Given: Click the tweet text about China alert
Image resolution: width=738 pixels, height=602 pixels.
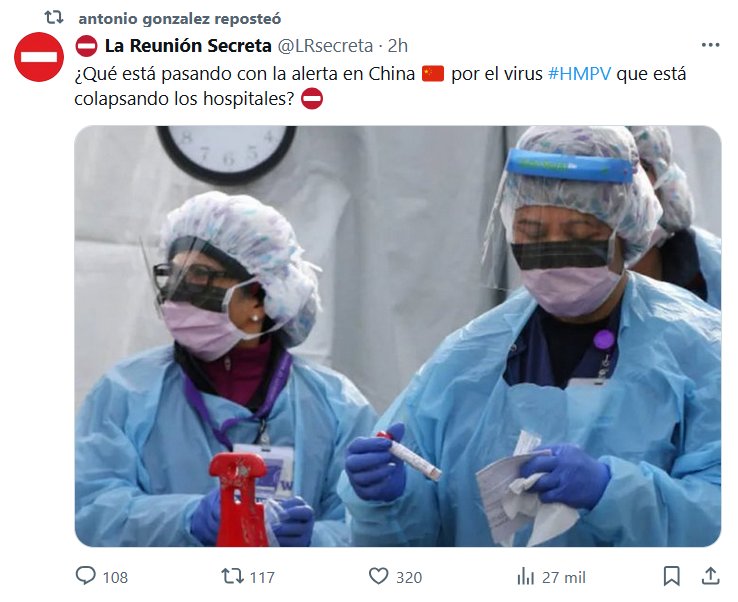Looking at the screenshot, I should point(380,86).
